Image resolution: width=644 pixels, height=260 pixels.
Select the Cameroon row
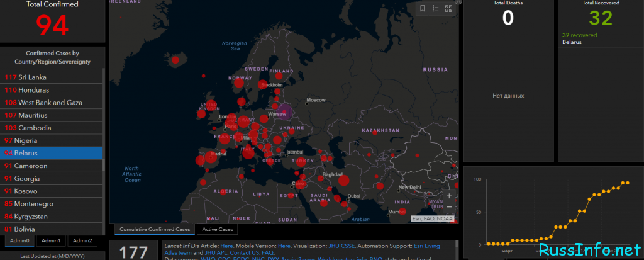(51, 166)
